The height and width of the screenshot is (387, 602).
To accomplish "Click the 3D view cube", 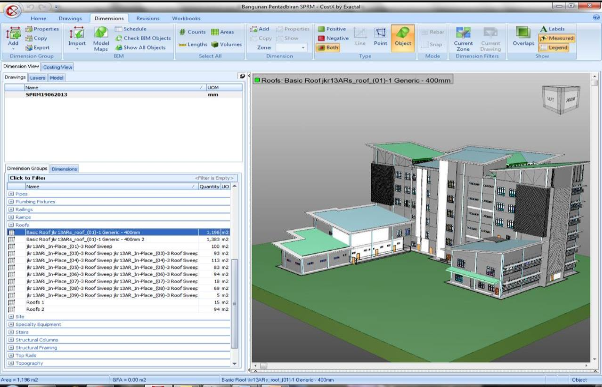I will tap(561, 99).
